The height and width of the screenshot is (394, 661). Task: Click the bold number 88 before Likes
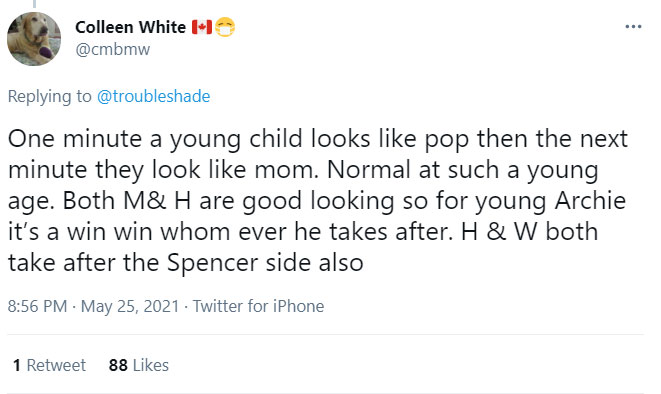click(x=118, y=365)
